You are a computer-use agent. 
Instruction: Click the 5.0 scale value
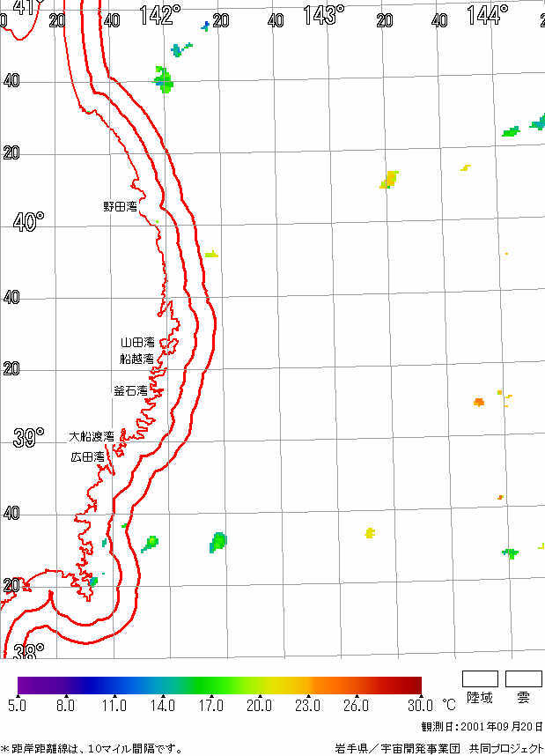(18, 706)
